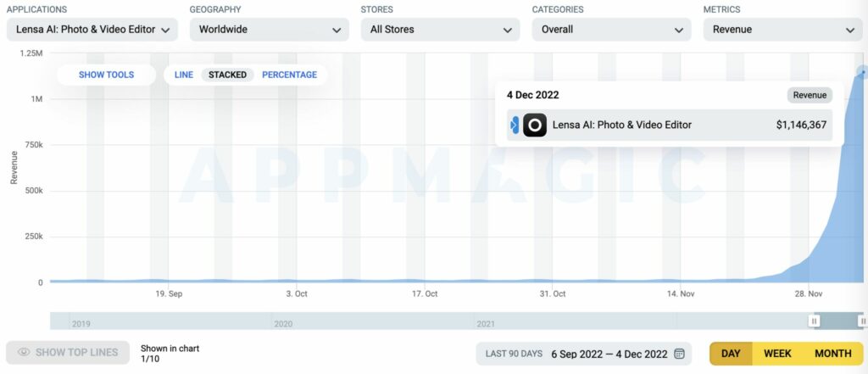The width and height of the screenshot is (868, 374).
Task: Select the Week granularity tab
Action: 777,354
